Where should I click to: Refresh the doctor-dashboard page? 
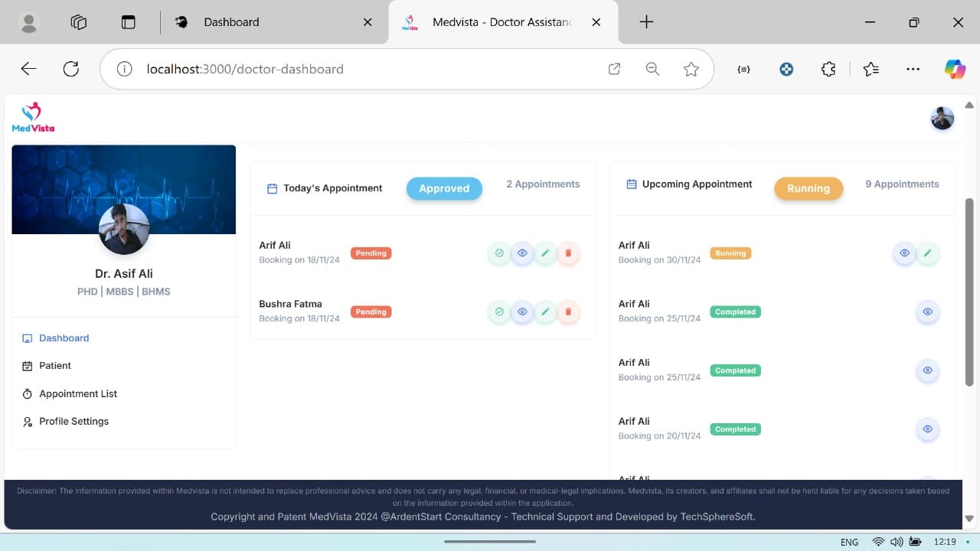[x=71, y=69]
